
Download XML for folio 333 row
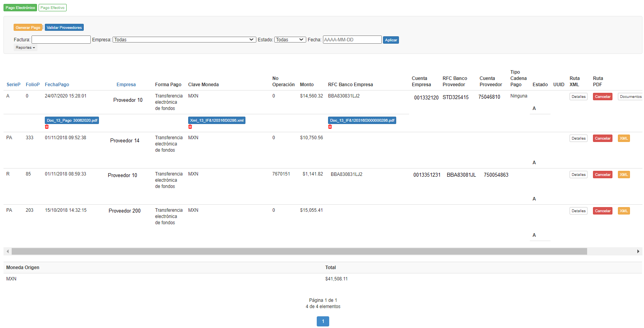click(624, 138)
